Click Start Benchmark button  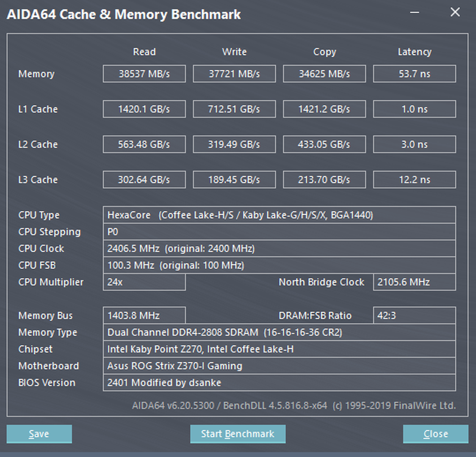pyautogui.click(x=238, y=434)
